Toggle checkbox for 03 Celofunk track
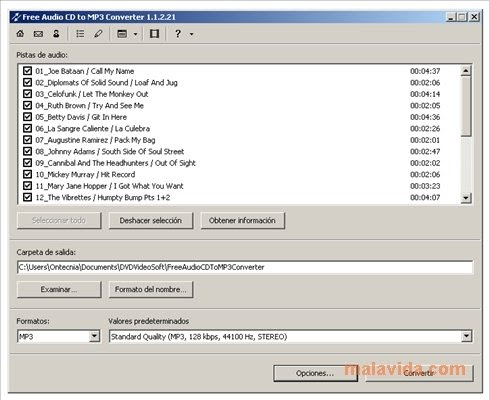Viewport: 489px width, 400px height. 27,94
